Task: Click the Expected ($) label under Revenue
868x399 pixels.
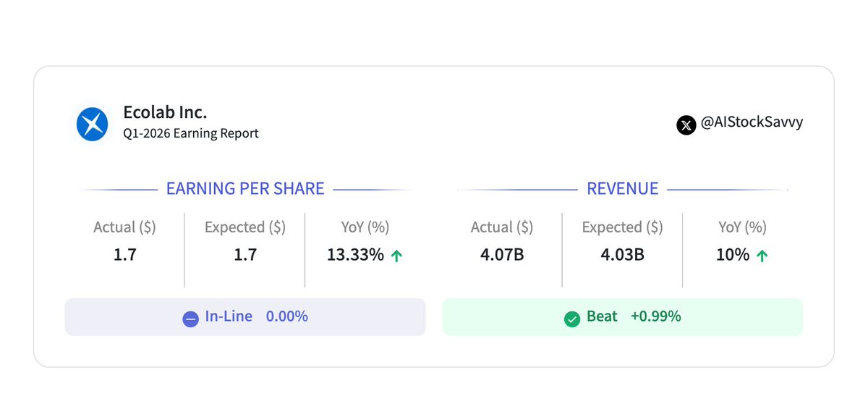Action: pos(622,227)
